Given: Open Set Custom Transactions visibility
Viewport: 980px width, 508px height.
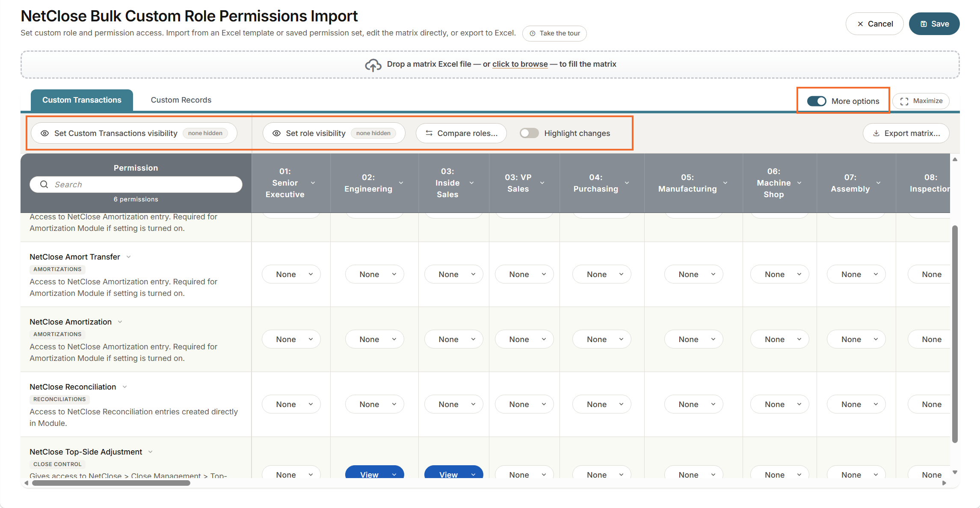Looking at the screenshot, I should coord(134,133).
